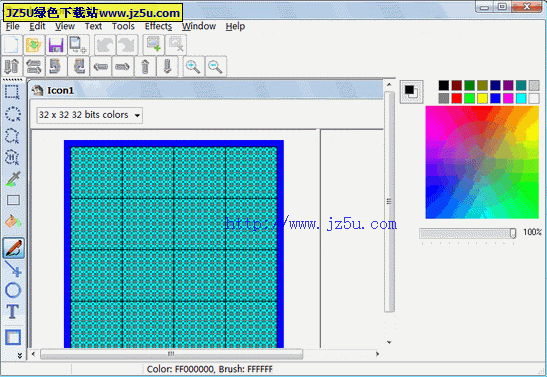Viewport: 547px width, 377px height.
Task: Shift the image right
Action: pyautogui.click(x=122, y=66)
